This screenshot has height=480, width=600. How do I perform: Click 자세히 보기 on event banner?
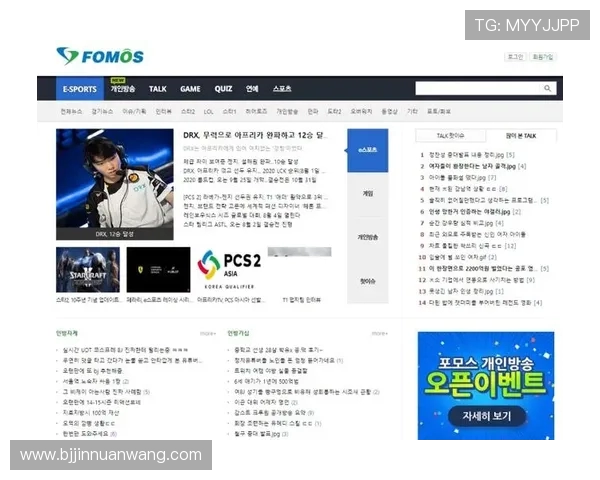[486, 415]
